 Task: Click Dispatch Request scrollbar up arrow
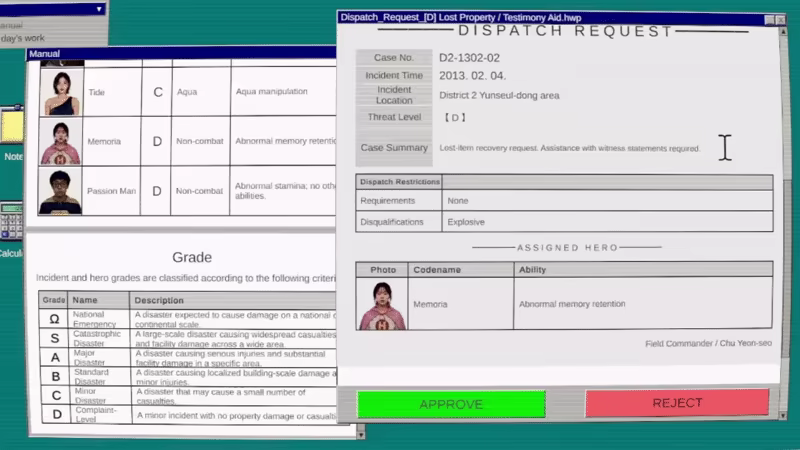click(783, 31)
